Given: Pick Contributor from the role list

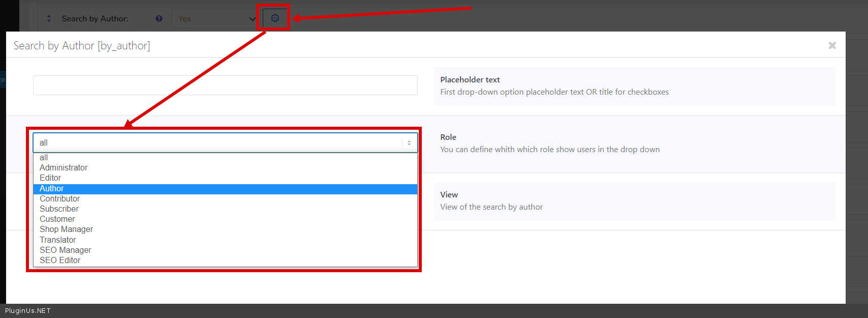Looking at the screenshot, I should [60, 199].
